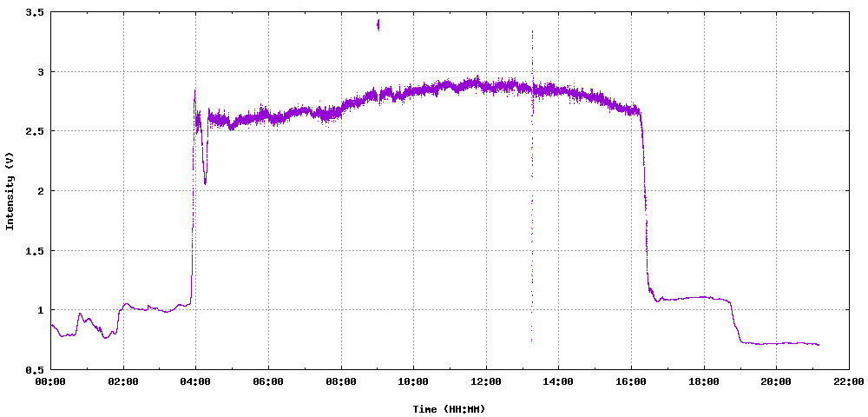Viewport: 868px width, 417px height.
Task: Click the 18:00 time tick label
Action: [704, 381]
